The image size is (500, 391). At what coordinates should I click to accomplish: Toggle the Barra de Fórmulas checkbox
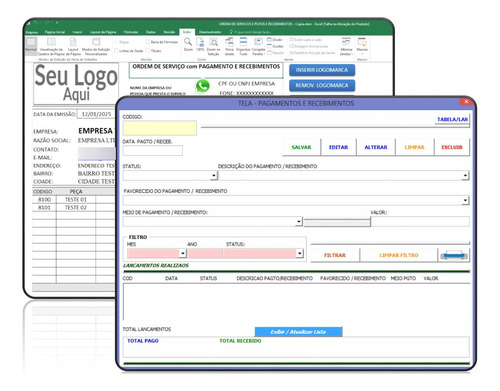pos(147,42)
